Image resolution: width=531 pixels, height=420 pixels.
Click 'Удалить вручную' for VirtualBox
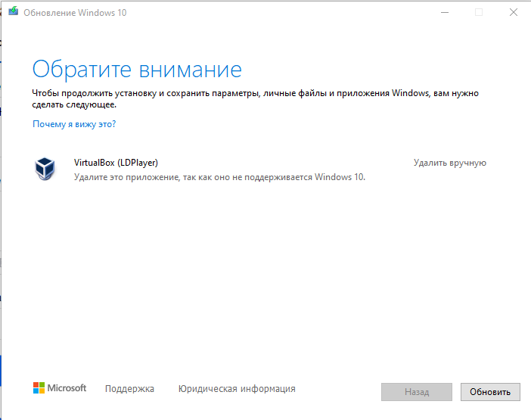coord(450,163)
